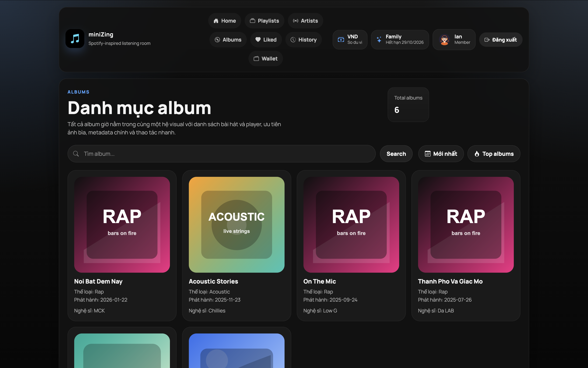The image size is (588, 368).
Task: Focus the Tìm album search field
Action: pyautogui.click(x=221, y=154)
